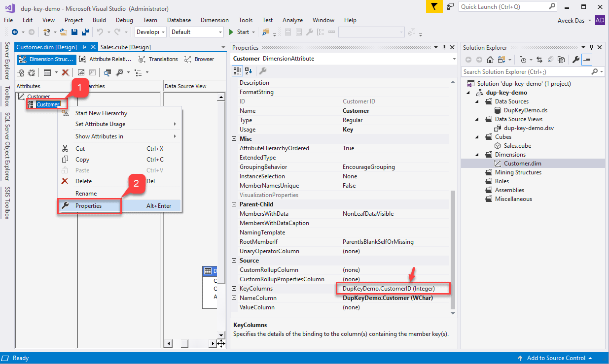This screenshot has width=609, height=364.
Task: Click the notifications flag icon
Action: [434, 6]
